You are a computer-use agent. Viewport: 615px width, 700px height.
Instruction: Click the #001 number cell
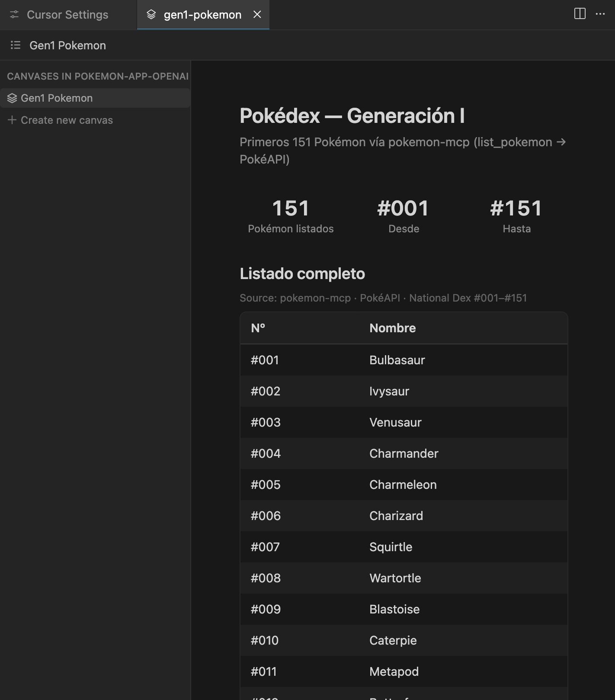265,360
